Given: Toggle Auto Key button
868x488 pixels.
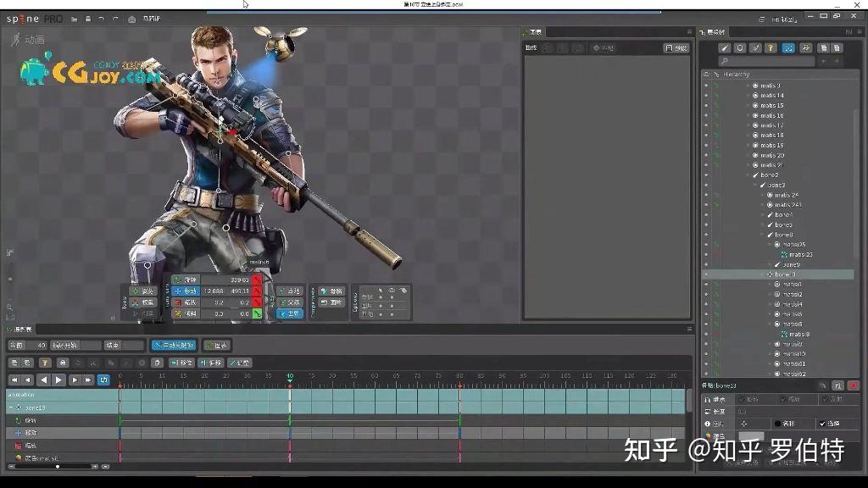Looking at the screenshot, I should pyautogui.click(x=174, y=346).
